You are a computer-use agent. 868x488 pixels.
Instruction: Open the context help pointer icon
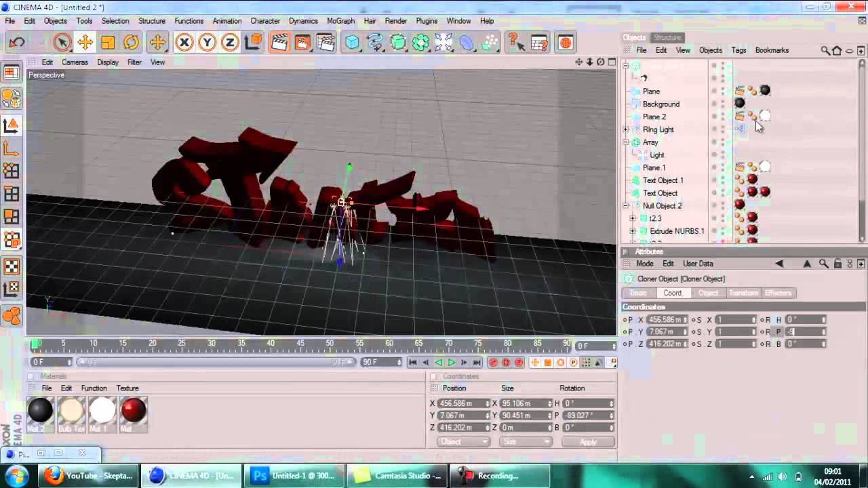pos(515,43)
